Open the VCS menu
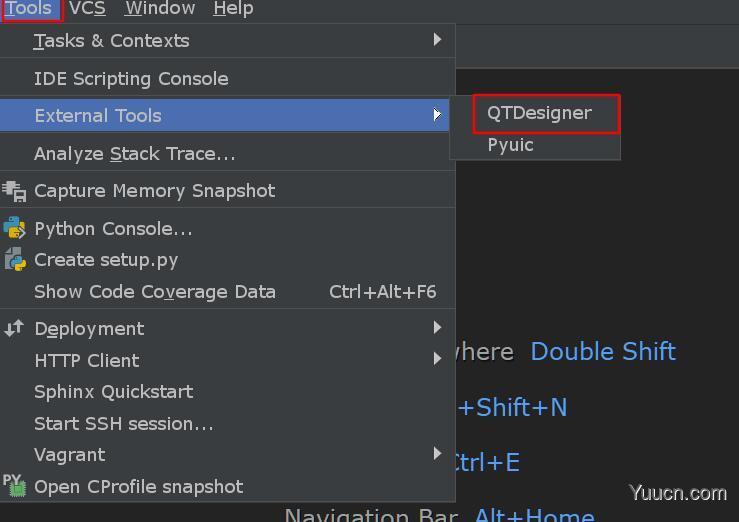This screenshot has width=739, height=522. coord(87,8)
